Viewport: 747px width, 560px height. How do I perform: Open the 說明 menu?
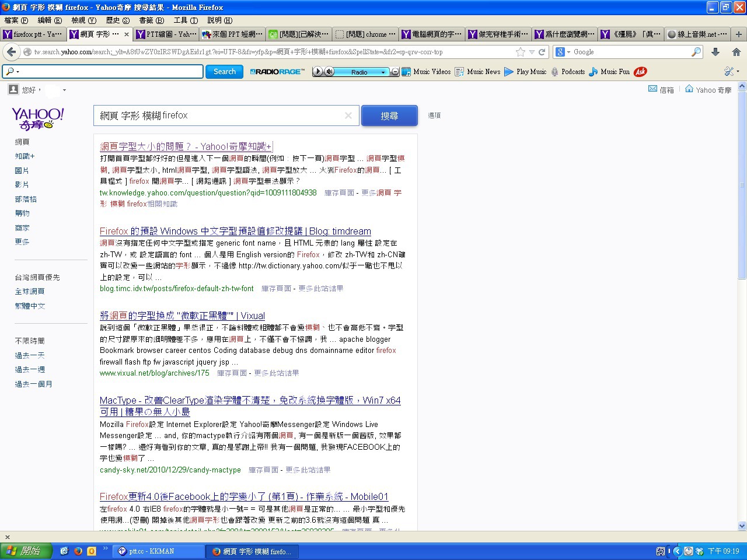[219, 20]
